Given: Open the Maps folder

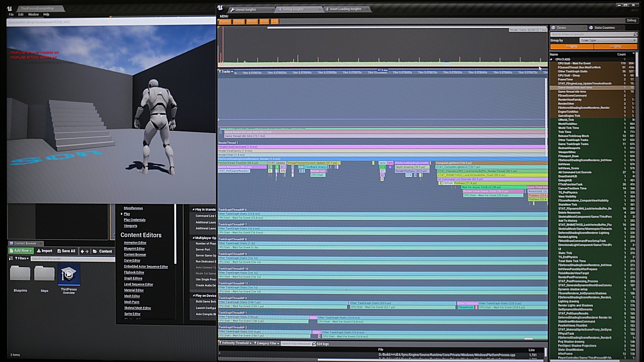Looking at the screenshot, I should (45, 274).
